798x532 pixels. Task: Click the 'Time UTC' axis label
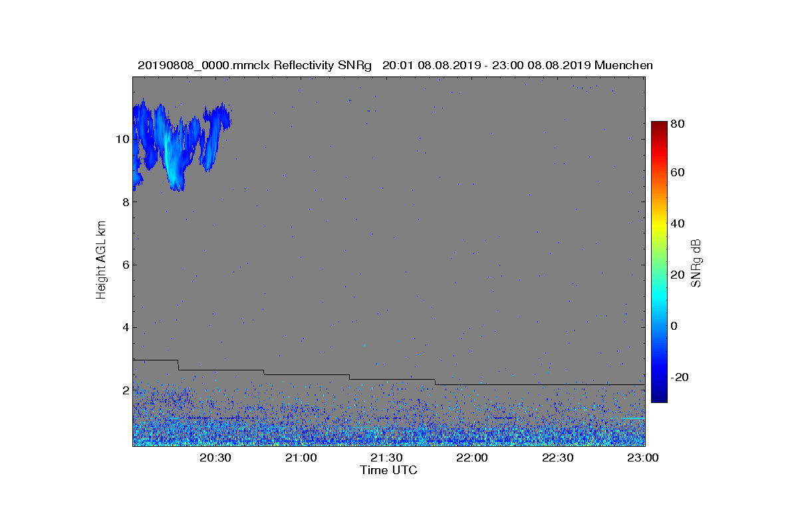(x=389, y=470)
